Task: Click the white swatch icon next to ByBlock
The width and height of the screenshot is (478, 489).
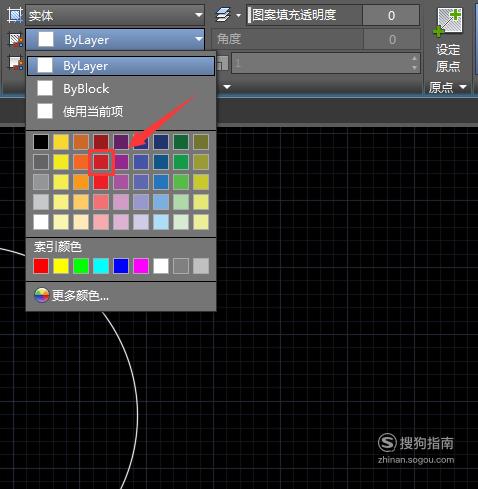Action: pyautogui.click(x=45, y=88)
